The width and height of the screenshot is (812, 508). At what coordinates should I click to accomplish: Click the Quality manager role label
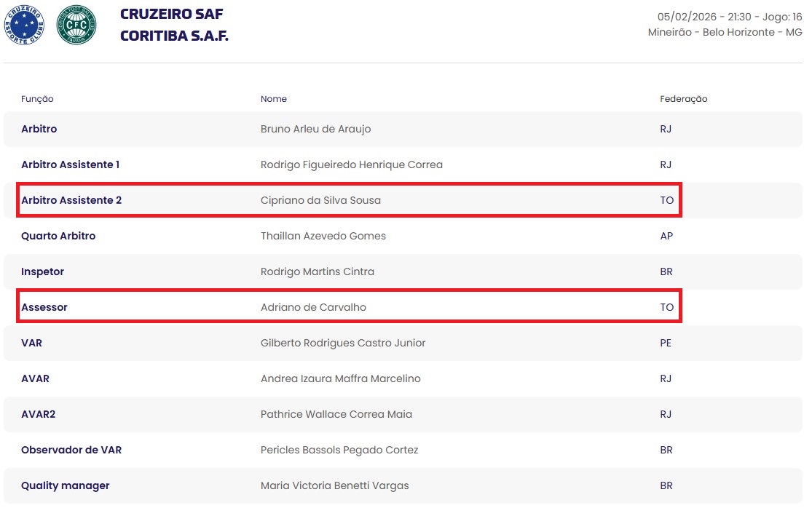(x=65, y=485)
